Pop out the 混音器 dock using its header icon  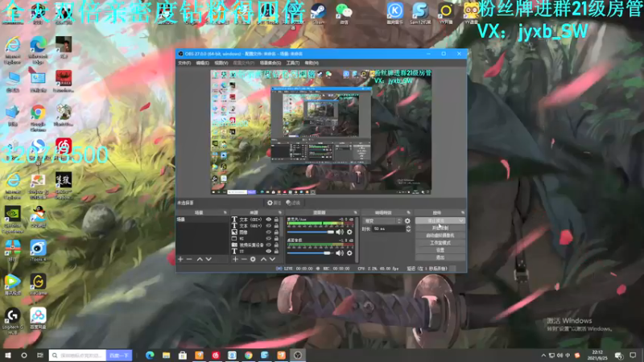coord(356,212)
